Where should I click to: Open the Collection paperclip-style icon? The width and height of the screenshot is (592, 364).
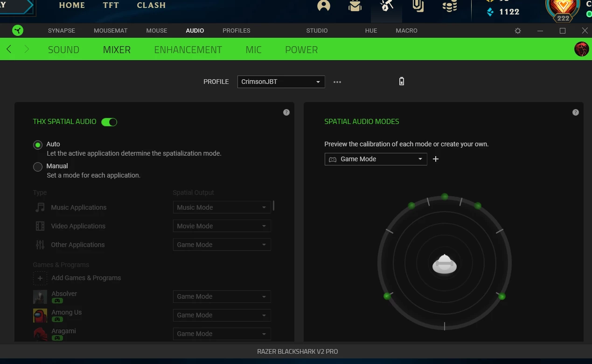coord(417,6)
